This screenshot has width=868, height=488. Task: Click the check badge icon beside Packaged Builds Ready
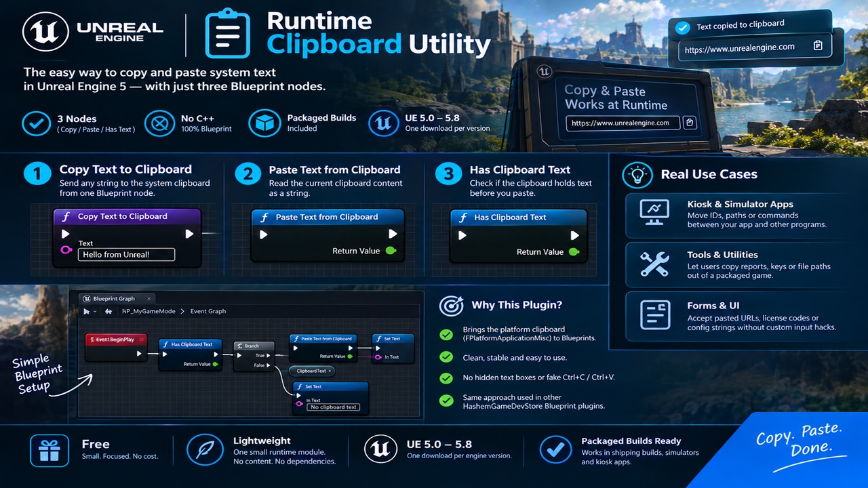tap(557, 450)
